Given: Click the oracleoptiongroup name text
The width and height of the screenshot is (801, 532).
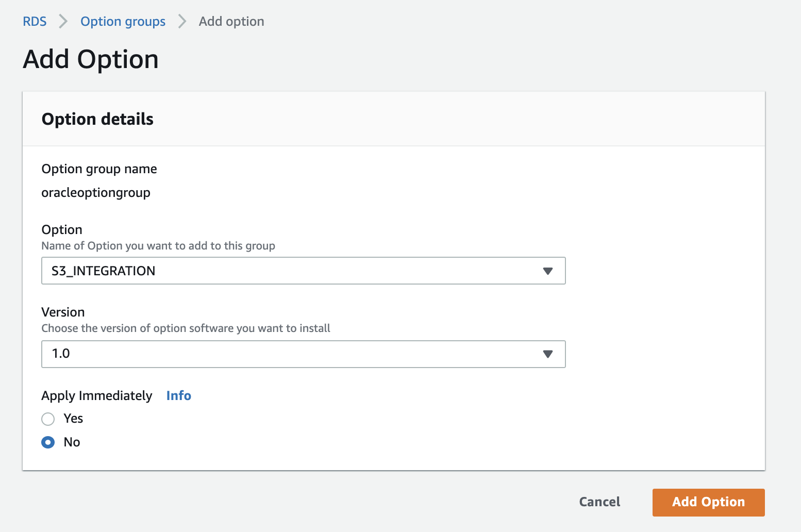Looking at the screenshot, I should 96,193.
